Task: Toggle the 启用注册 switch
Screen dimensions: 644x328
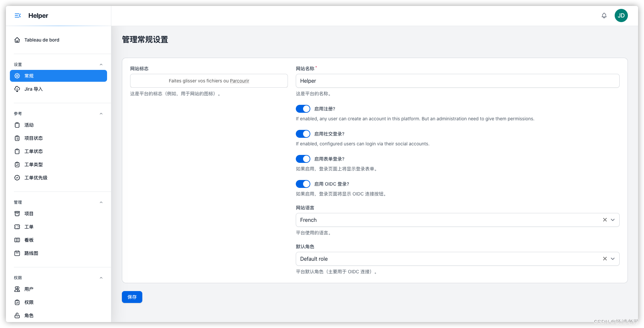Action: 303,109
